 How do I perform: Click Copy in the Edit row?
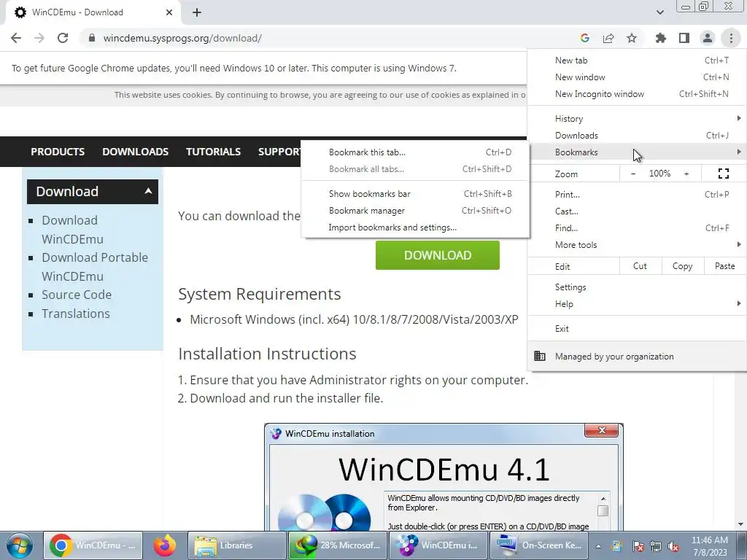[x=682, y=266]
